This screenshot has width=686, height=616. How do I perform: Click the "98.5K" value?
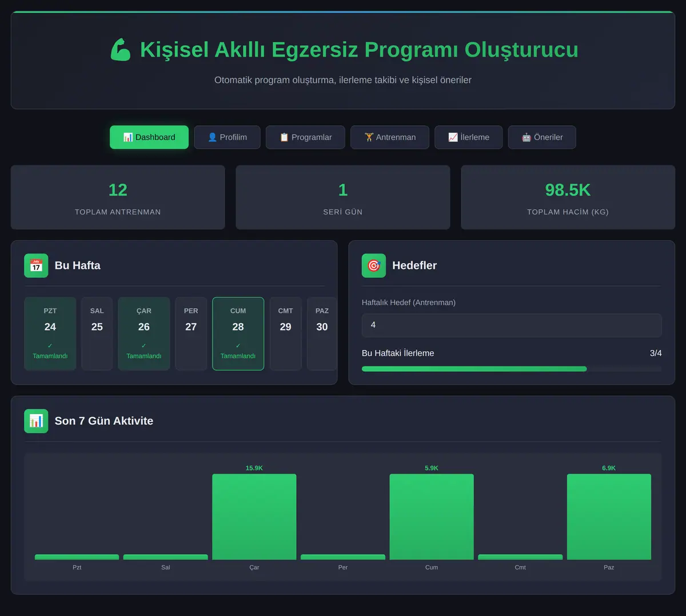tap(568, 190)
